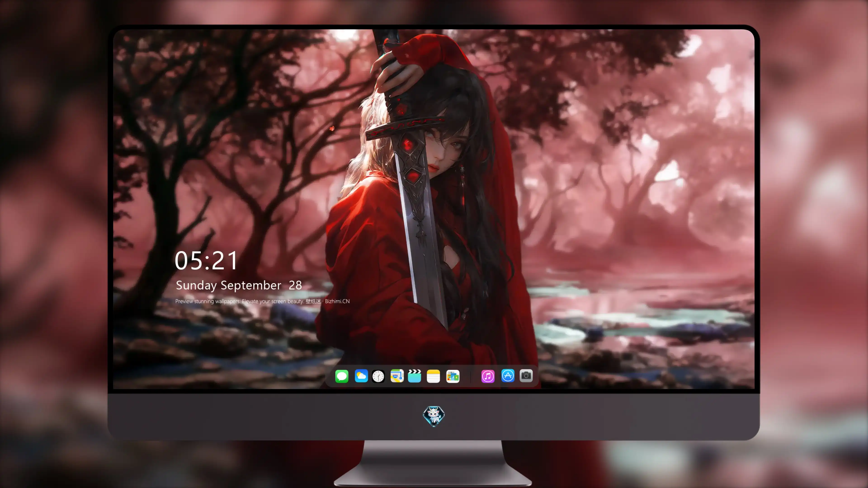Screen dimensions: 868x488
Task: Launch the pink iTunes Store app
Action: pos(488,376)
